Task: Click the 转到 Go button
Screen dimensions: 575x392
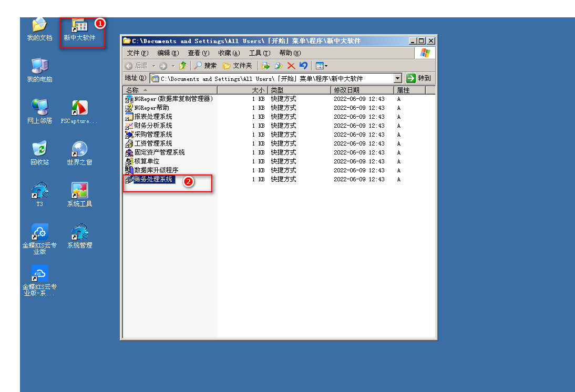Action: [x=419, y=78]
